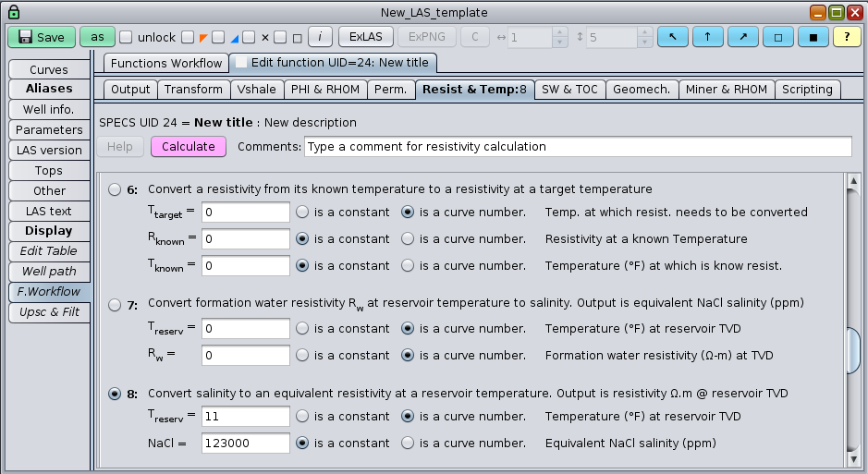The image size is (868, 474).
Task: Select the Transform function tab
Action: (193, 90)
